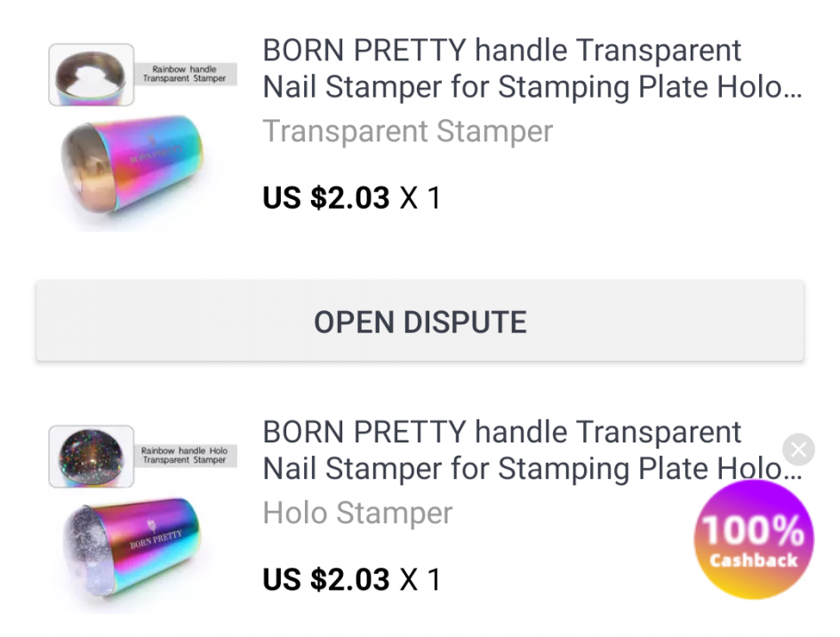Tap small inset preview of the transparent stamper head
Viewport: 840px width, 637px height.
91,75
